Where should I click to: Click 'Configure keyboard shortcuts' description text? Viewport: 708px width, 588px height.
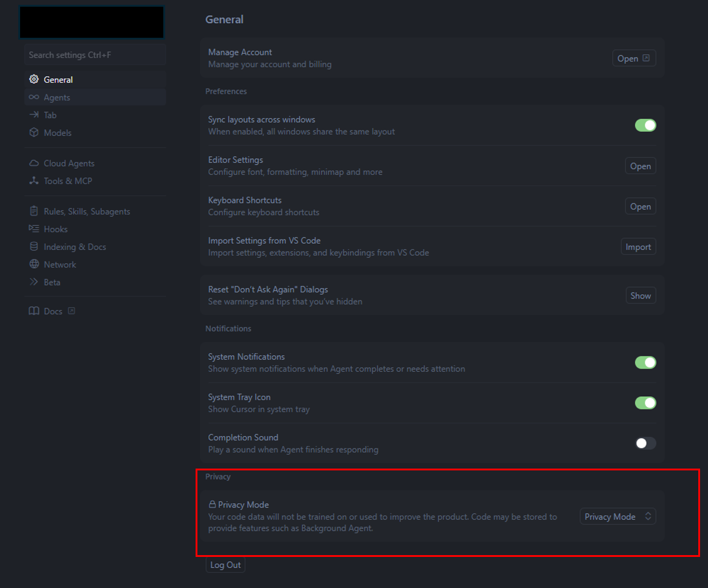[264, 212]
